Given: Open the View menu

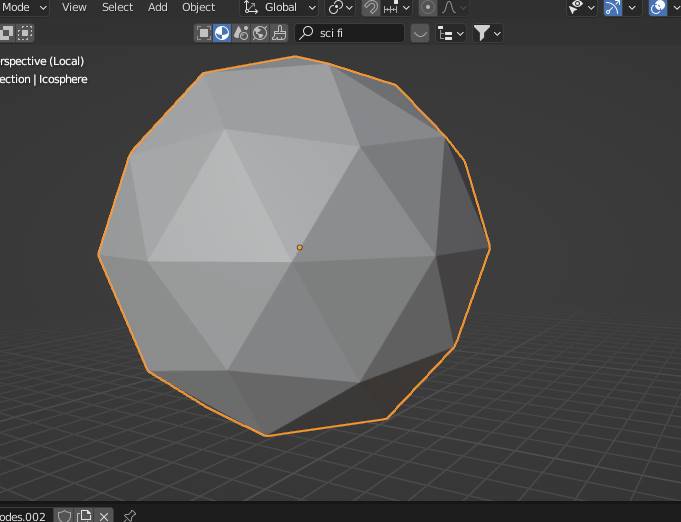Looking at the screenshot, I should pos(74,7).
